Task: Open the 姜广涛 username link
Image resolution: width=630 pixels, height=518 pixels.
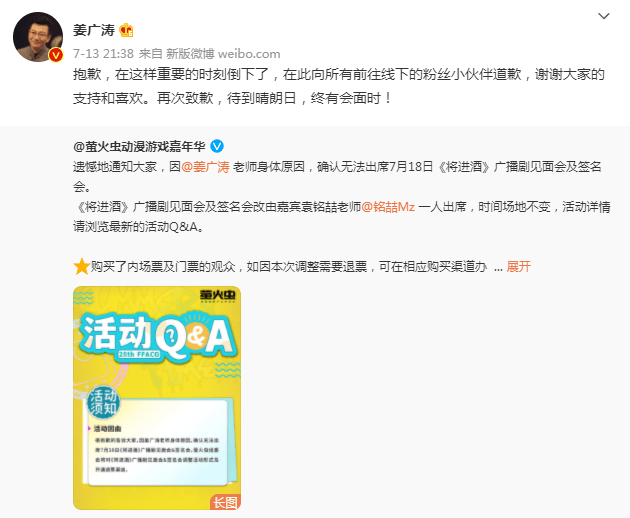Action: tap(94, 30)
